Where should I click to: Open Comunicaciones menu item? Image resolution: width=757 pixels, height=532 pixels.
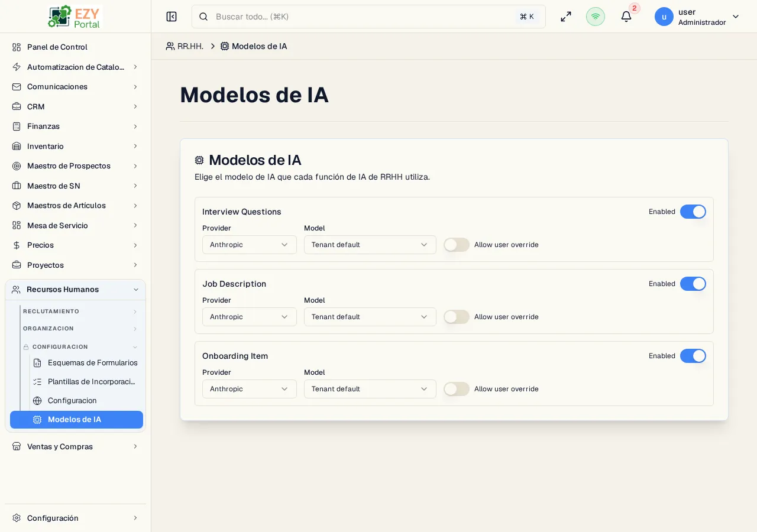(76, 87)
